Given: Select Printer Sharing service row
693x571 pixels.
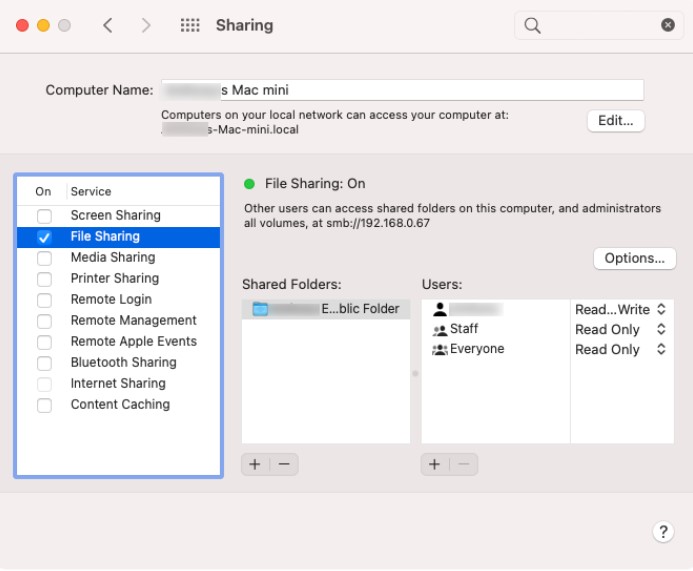Looking at the screenshot, I should (118, 278).
